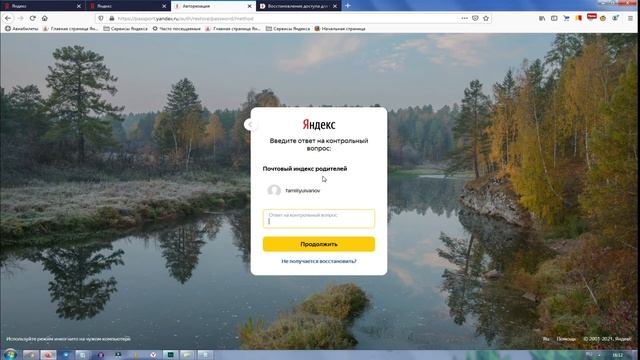
Task: Click the Почтовый индекс родителей question text
Action: pyautogui.click(x=305, y=169)
